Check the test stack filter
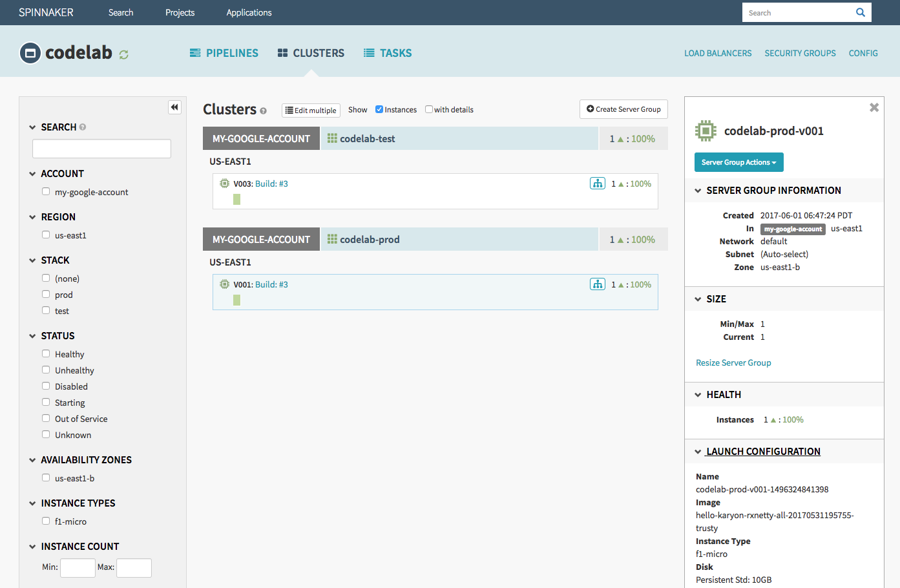 [x=46, y=310]
